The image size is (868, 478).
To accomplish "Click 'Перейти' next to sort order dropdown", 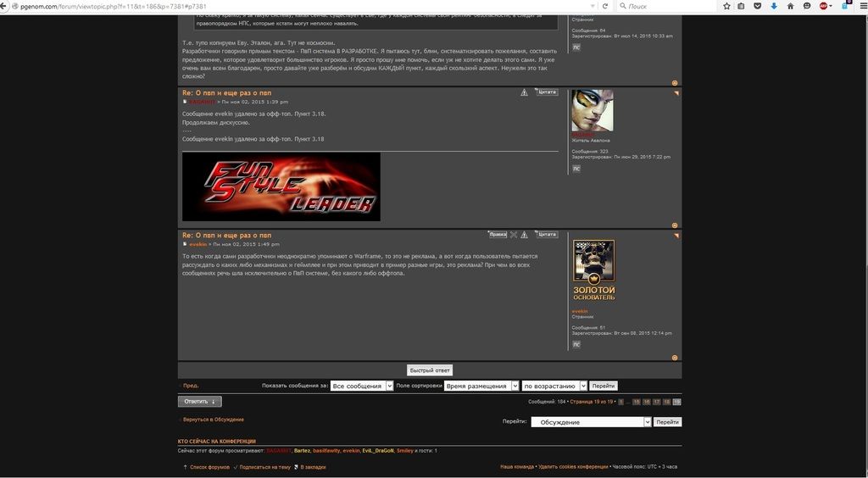I will 604,386.
